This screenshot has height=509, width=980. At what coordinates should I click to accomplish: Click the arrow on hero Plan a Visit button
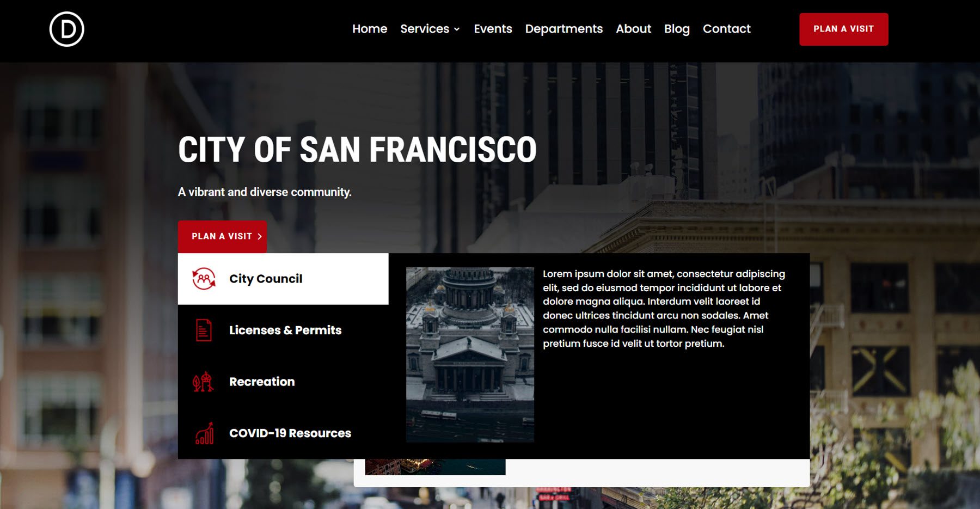[x=260, y=237]
